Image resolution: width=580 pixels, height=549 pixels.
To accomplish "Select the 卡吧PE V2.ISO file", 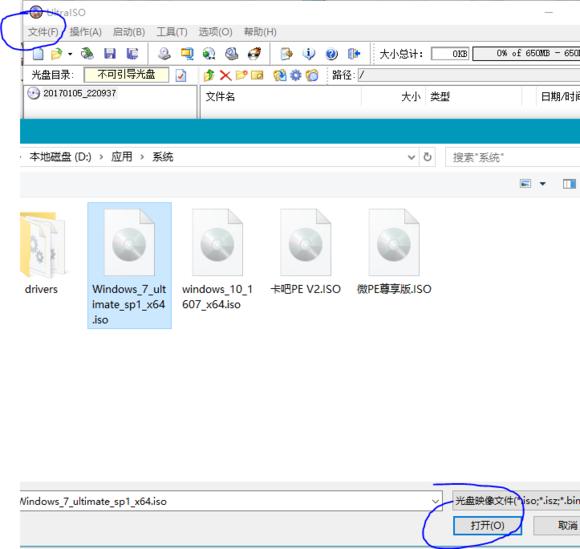I will click(x=306, y=252).
